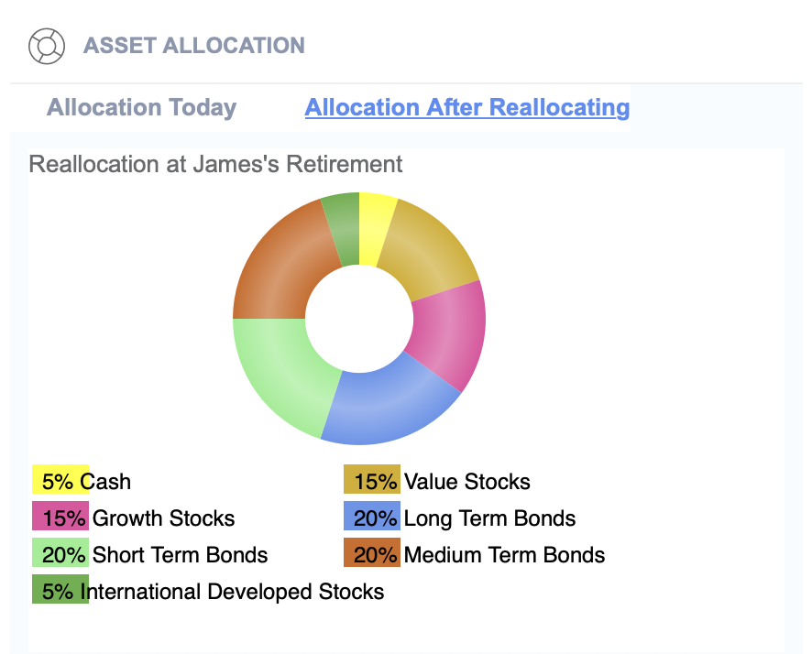Click the Asset Allocation donut icon
Viewport: 812px width, 654px height.
click(47, 46)
